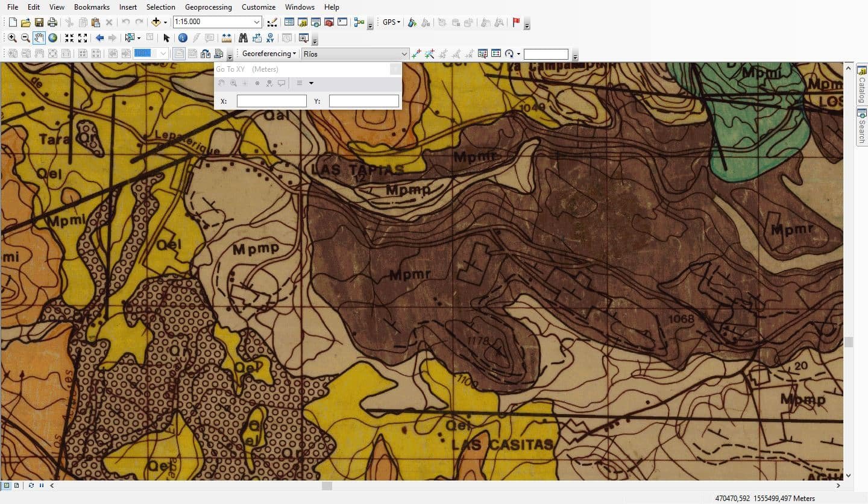
Task: Click the Add Data button
Action: point(156,22)
